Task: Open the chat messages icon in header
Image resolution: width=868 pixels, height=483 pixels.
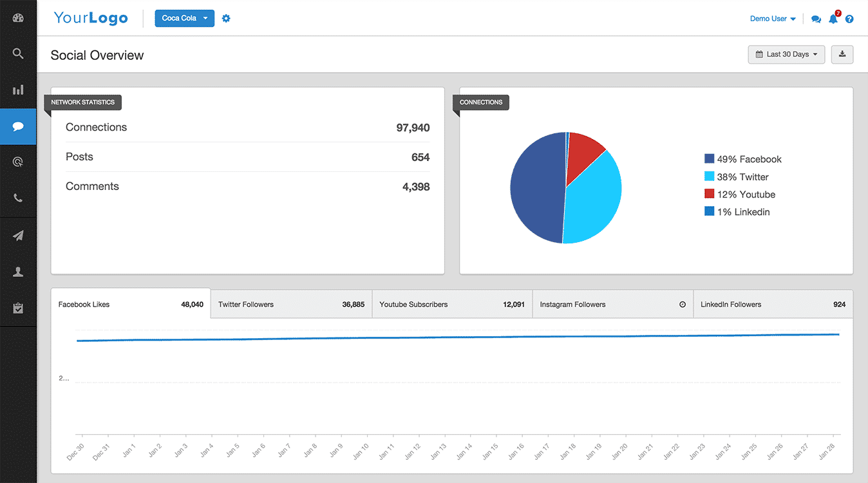Action: click(x=816, y=19)
